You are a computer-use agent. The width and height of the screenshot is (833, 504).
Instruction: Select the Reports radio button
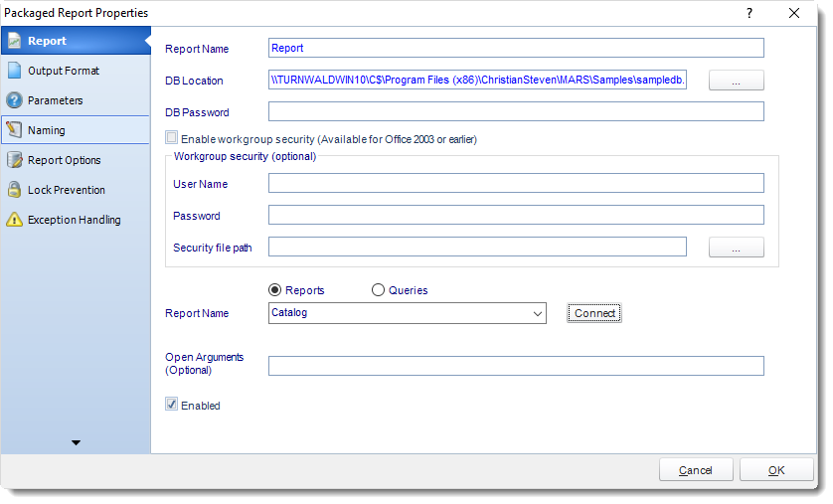(x=274, y=290)
